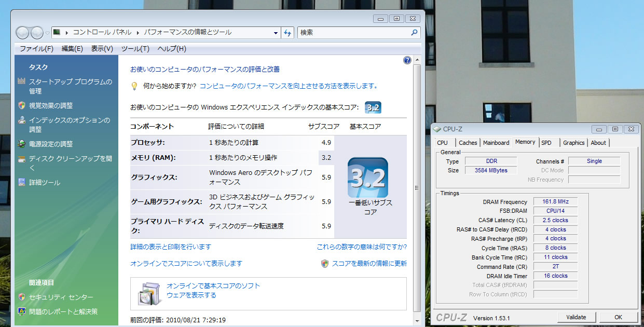Click the Back navigation arrow button
The image size is (644, 327).
[23, 33]
